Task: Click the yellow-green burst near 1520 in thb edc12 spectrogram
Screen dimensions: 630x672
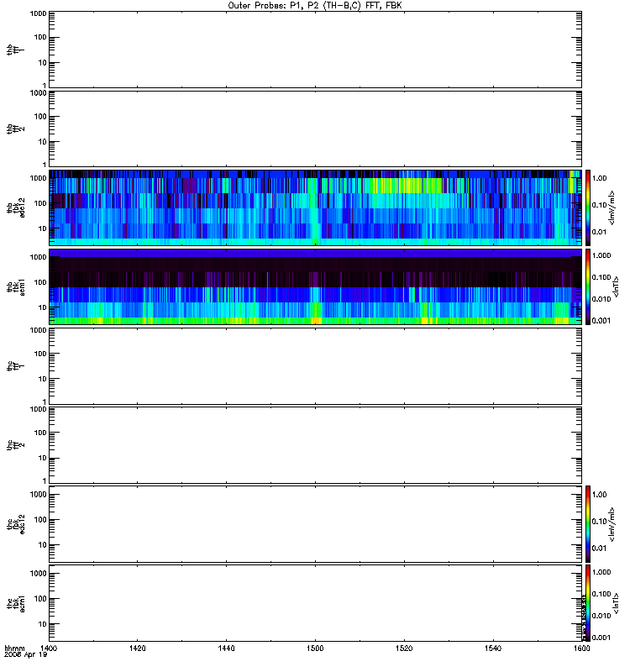Action: point(407,186)
